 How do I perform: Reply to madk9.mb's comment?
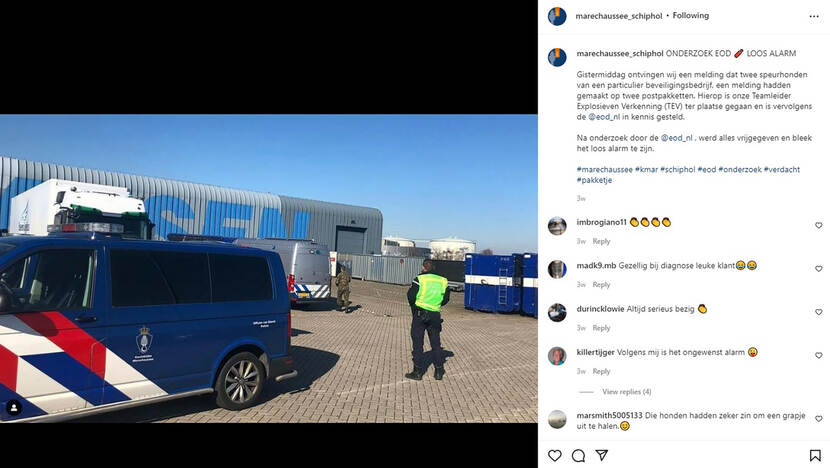[601, 285]
